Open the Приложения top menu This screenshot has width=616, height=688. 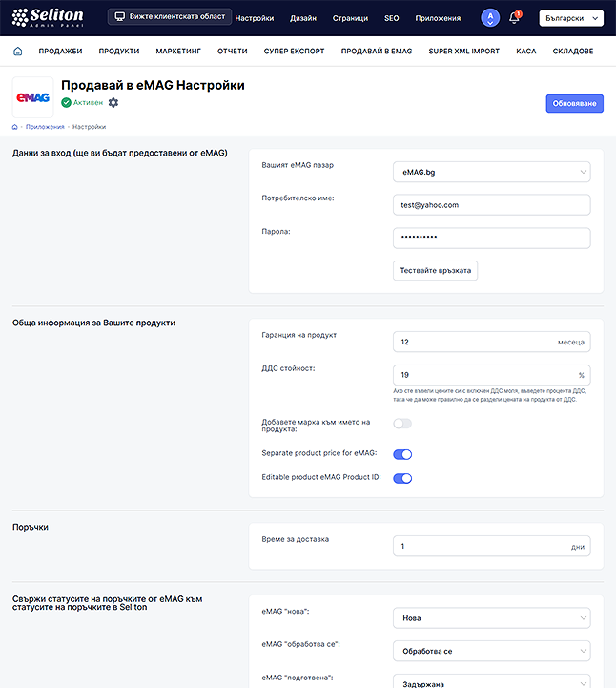[x=438, y=18]
